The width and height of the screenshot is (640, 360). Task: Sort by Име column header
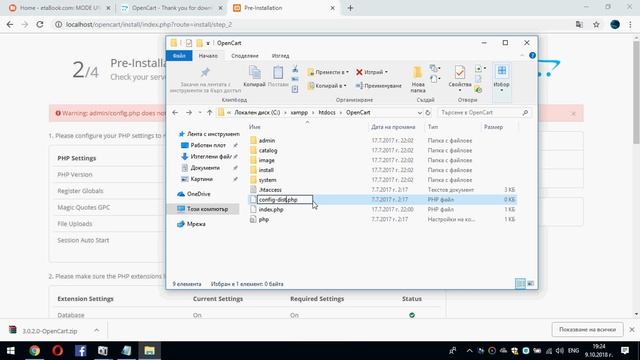pyautogui.click(x=255, y=127)
